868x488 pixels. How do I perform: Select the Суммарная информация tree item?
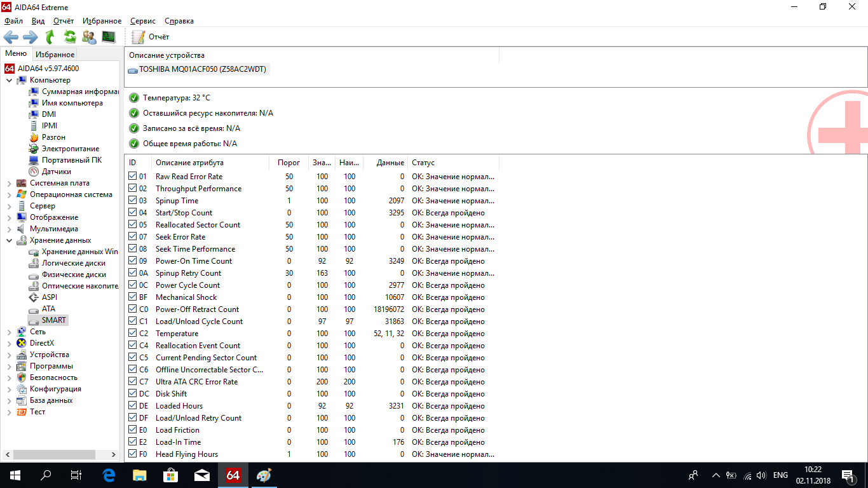74,91
